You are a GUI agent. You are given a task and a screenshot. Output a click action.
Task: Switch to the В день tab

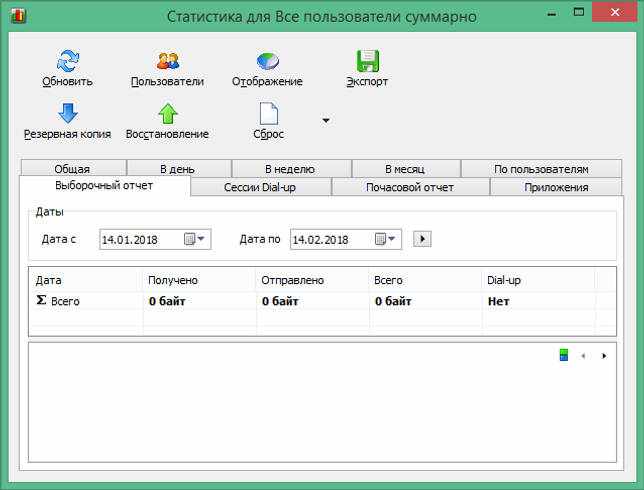click(x=178, y=168)
